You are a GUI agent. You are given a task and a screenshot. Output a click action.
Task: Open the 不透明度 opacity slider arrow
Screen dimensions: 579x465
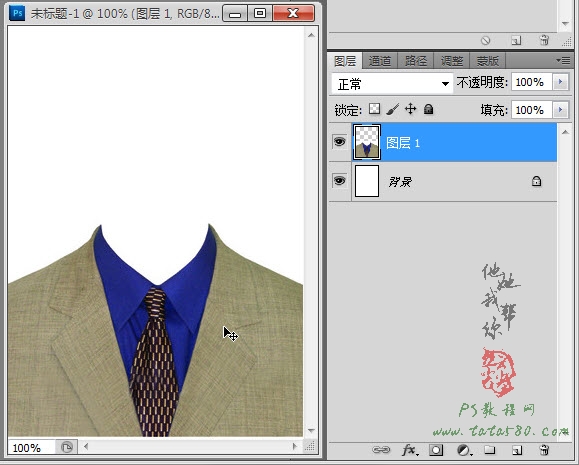[x=561, y=82]
